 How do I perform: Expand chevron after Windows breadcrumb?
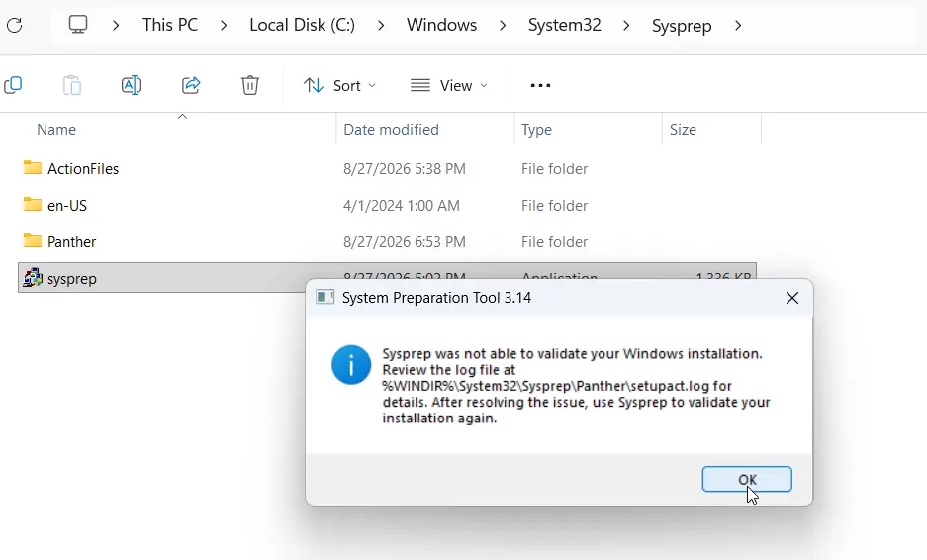point(503,26)
